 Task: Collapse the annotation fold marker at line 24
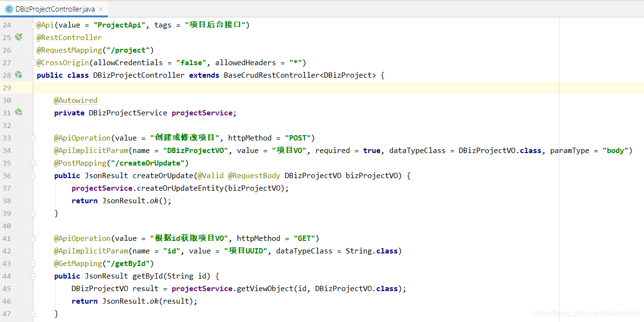click(33, 25)
